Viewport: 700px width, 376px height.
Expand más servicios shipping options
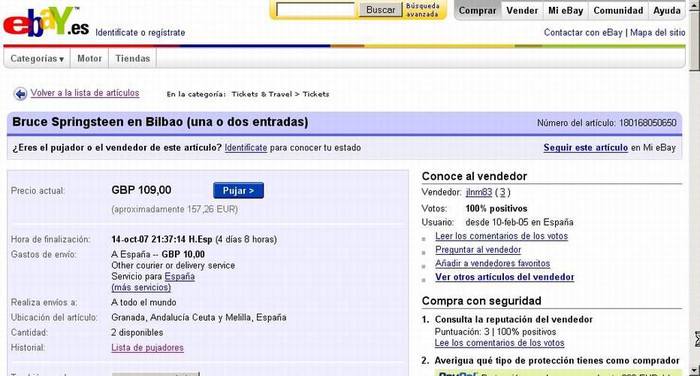pos(141,287)
